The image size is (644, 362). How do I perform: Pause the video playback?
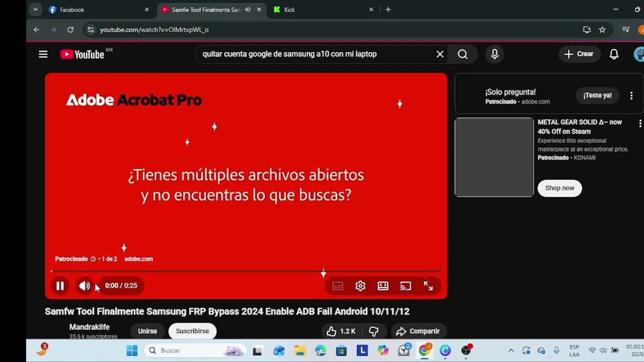pos(60,286)
